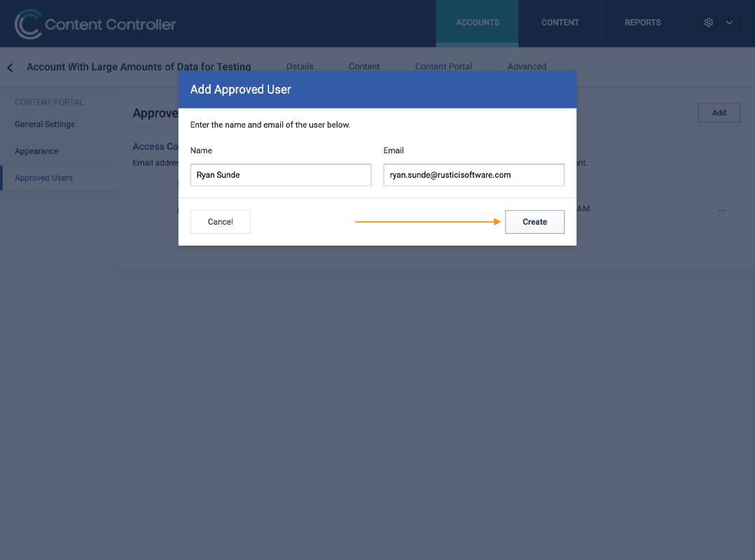Focus the Email input field
This screenshot has width=755, height=560.
[473, 174]
